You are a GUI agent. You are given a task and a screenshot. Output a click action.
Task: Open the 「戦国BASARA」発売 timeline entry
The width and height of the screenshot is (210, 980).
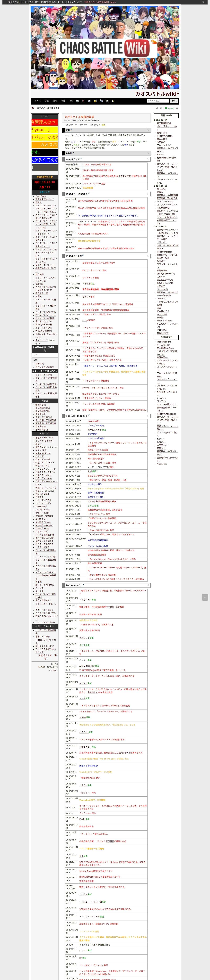pyautogui.click(x=90, y=778)
